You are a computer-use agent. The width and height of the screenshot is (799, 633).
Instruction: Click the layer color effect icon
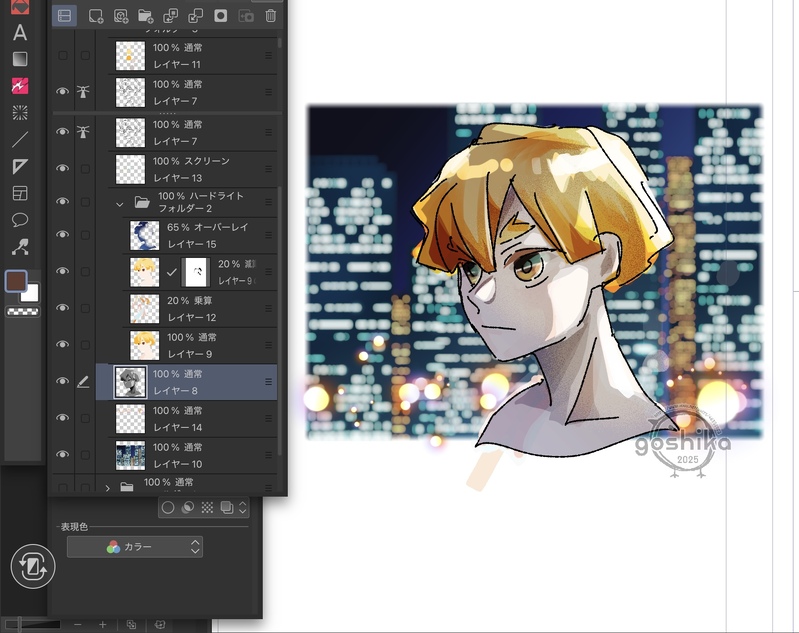(227, 507)
